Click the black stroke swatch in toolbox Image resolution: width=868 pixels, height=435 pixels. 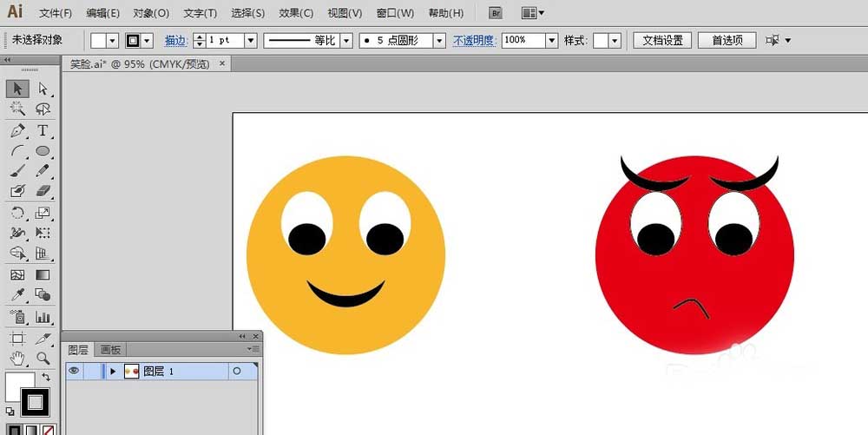tap(35, 402)
